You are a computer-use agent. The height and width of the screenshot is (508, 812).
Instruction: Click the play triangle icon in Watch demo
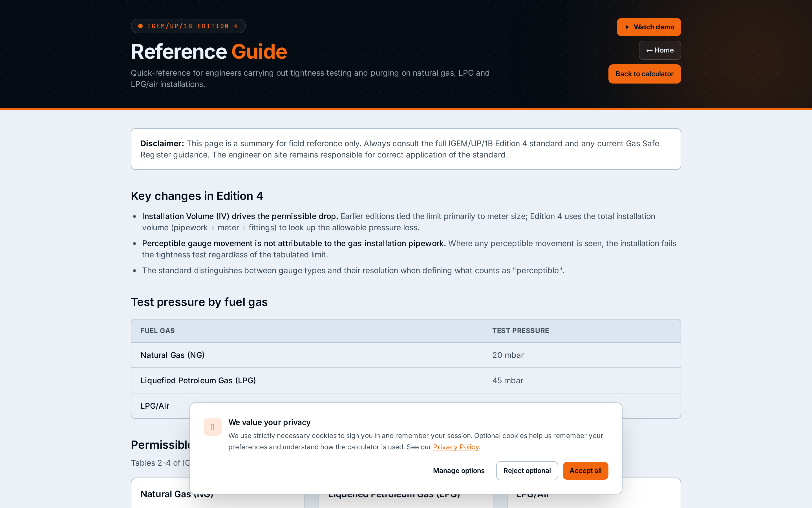coord(627,27)
